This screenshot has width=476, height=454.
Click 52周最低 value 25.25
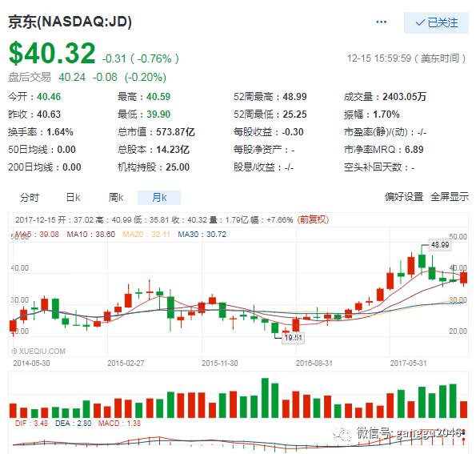click(x=294, y=115)
